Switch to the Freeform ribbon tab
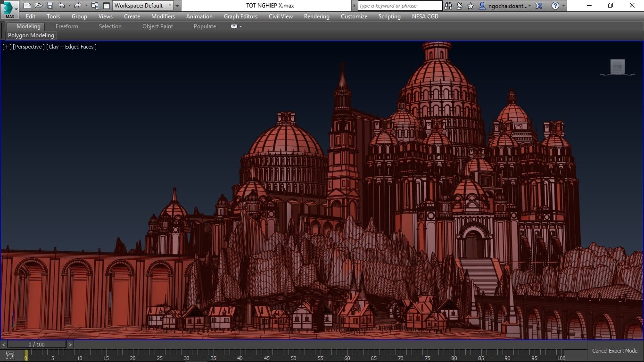644x362 pixels. 67,26
